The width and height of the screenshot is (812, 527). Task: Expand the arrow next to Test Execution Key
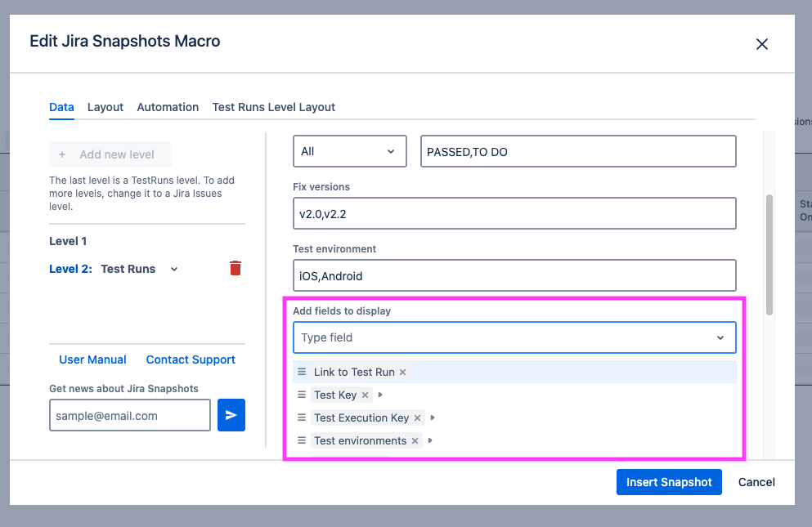pos(433,418)
